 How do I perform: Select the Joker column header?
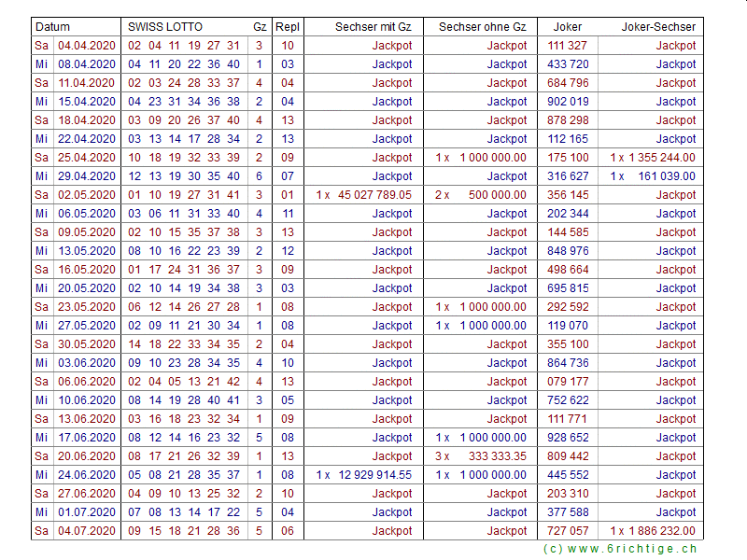pos(568,27)
